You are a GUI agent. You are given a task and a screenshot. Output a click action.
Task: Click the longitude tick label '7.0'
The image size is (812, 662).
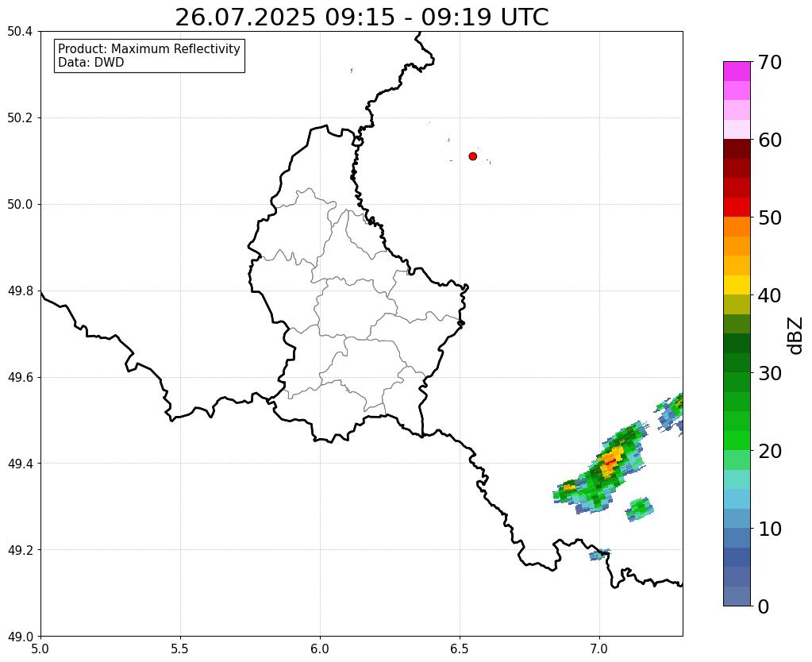(x=599, y=649)
